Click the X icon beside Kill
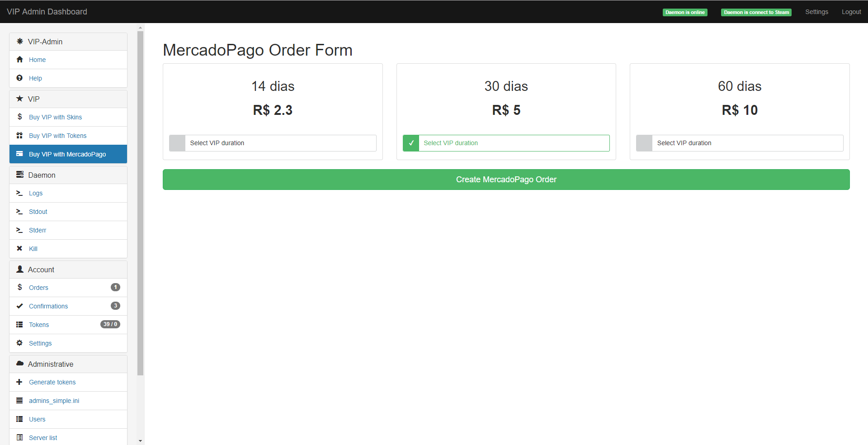This screenshot has width=868, height=445. point(19,248)
